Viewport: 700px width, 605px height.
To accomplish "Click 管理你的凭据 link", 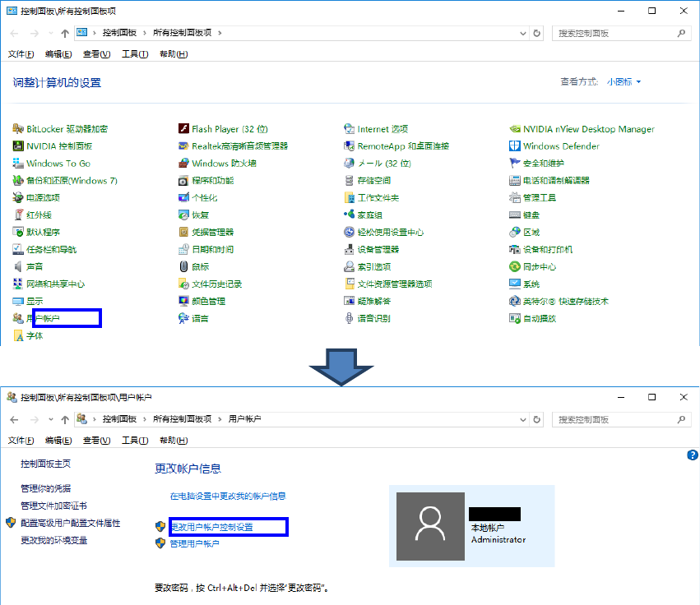I will click(45, 488).
